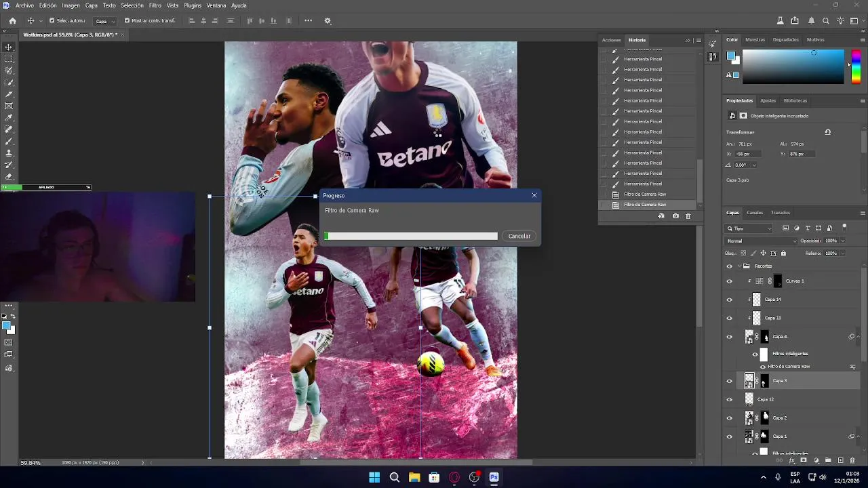868x488 pixels.
Task: Hide the Capa 2 layer
Action: (730, 418)
